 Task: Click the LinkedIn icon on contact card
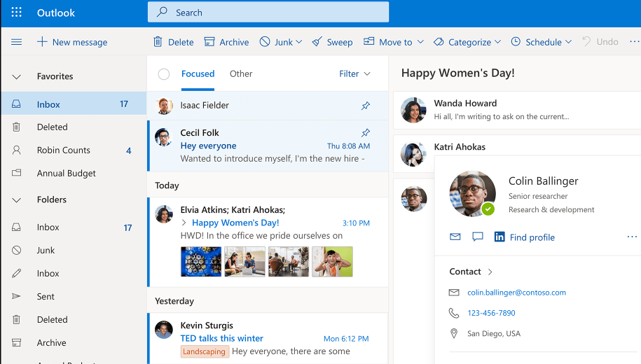(499, 237)
